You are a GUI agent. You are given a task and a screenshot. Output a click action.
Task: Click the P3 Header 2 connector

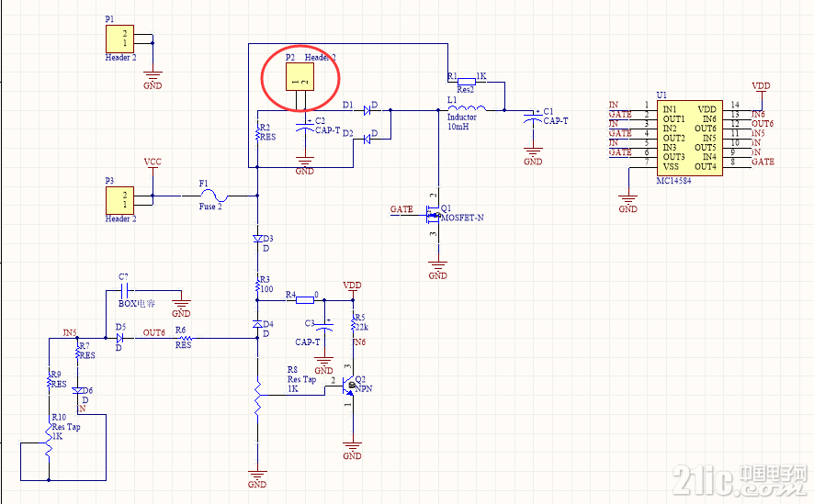tap(121, 199)
